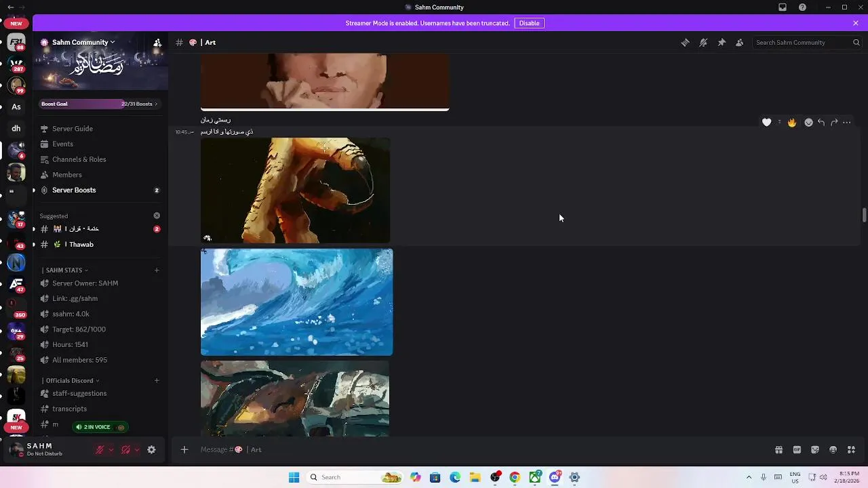This screenshot has width=868, height=488.
Task: Open the Threads icon in channel header
Action: (x=685, y=42)
